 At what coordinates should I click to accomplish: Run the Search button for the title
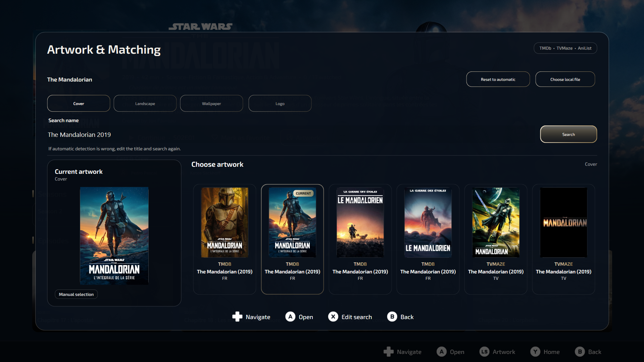pos(568,134)
